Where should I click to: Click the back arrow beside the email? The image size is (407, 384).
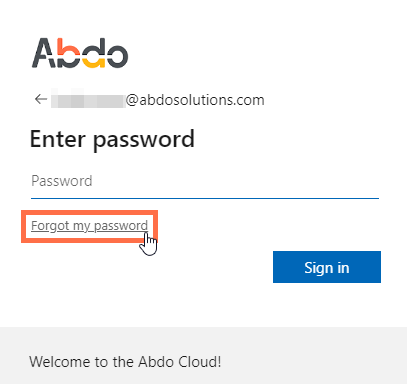click(41, 99)
